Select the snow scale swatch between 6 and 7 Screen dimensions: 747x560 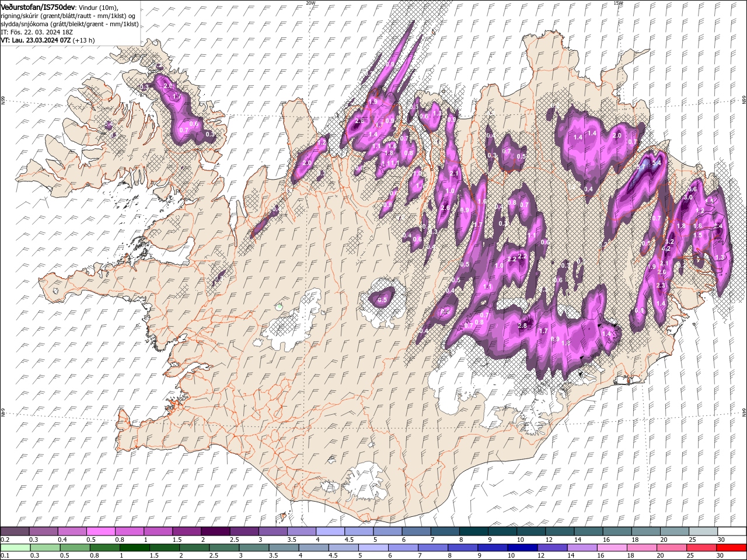416,531
